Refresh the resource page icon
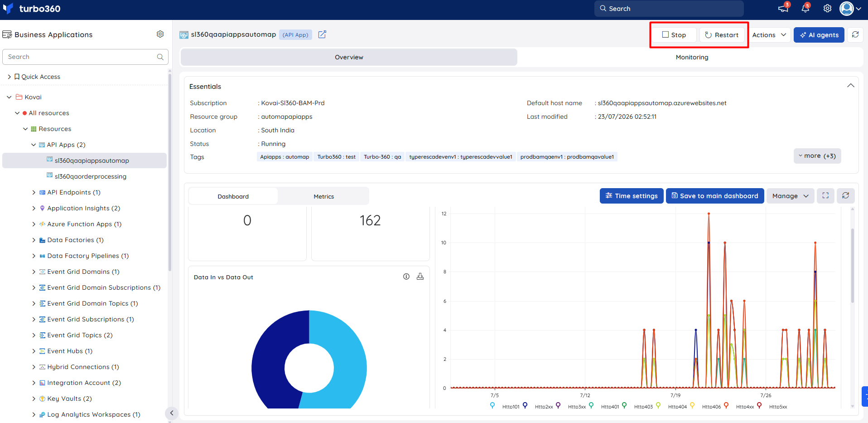This screenshot has width=868, height=423. pos(855,34)
